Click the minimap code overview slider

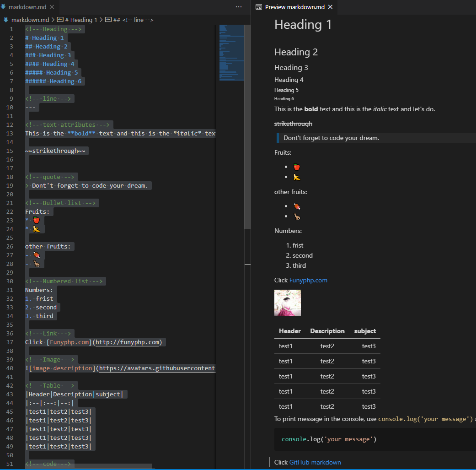pos(232,53)
